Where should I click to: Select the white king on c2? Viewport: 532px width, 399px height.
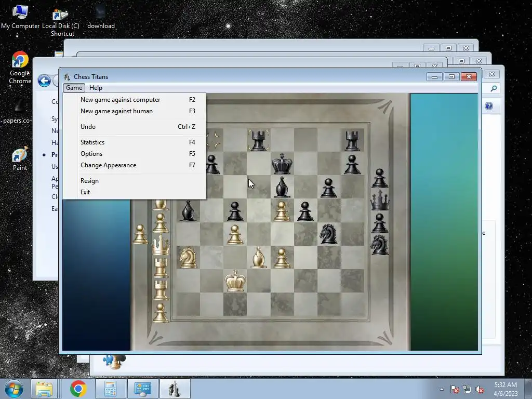pyautogui.click(x=235, y=281)
